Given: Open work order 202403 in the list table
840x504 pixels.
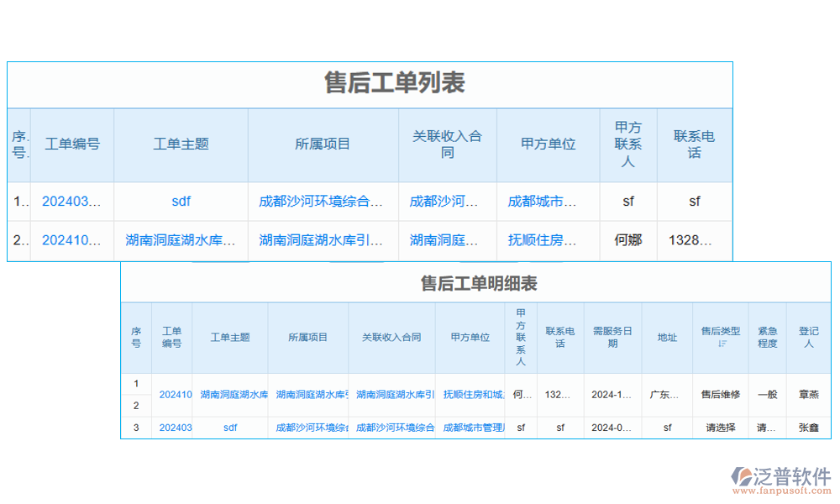Looking at the screenshot, I should [71, 202].
